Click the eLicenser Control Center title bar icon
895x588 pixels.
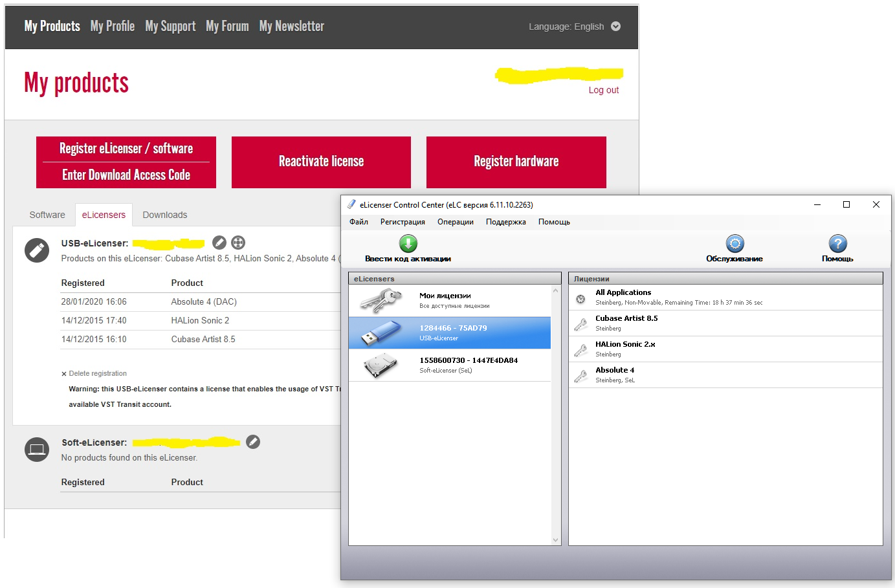click(351, 204)
